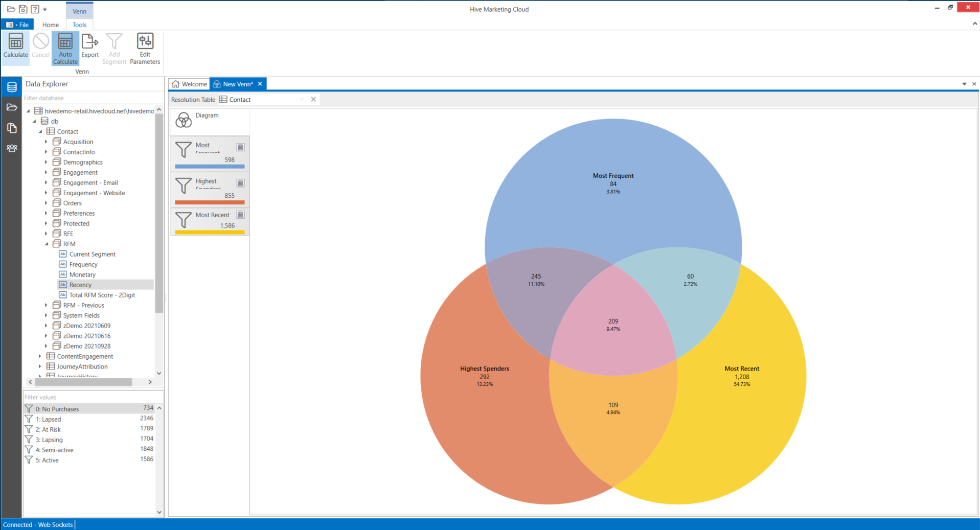This screenshot has height=530, width=980.
Task: Open the quick-access toolbar dropdown arrow
Action: pos(45,9)
